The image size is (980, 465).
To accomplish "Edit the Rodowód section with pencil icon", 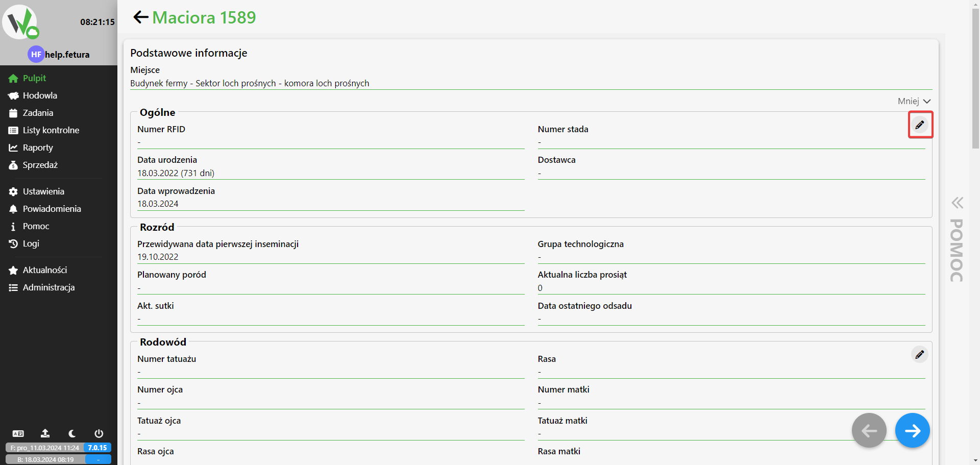I will [x=920, y=354].
